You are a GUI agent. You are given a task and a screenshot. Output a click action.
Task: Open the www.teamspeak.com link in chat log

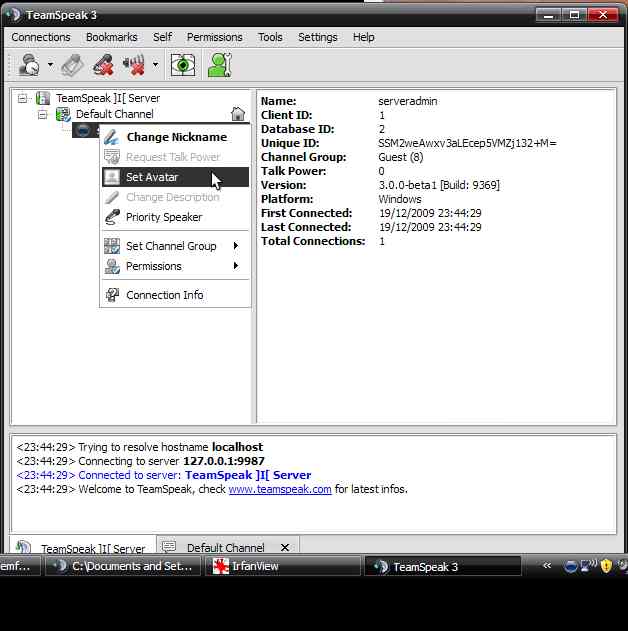pos(280,489)
